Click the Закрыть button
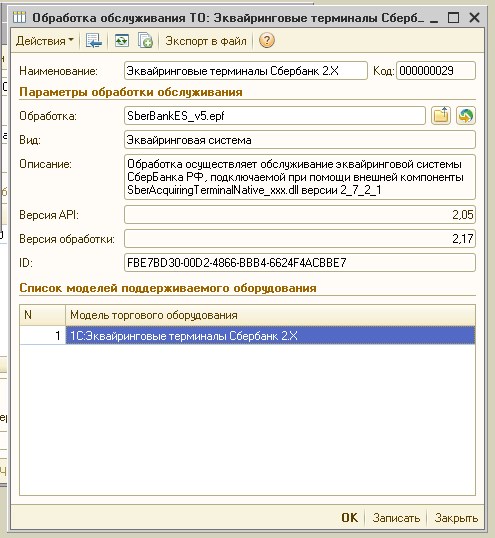 [x=456, y=518]
